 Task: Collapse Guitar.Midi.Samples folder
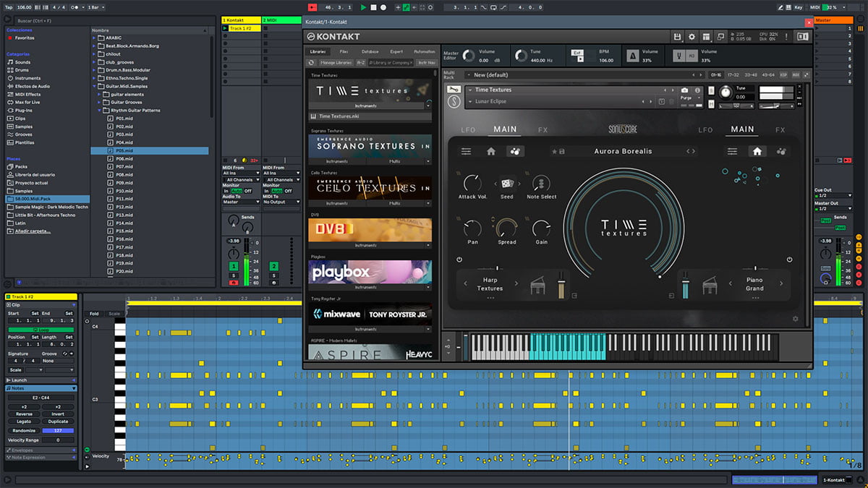[95, 87]
